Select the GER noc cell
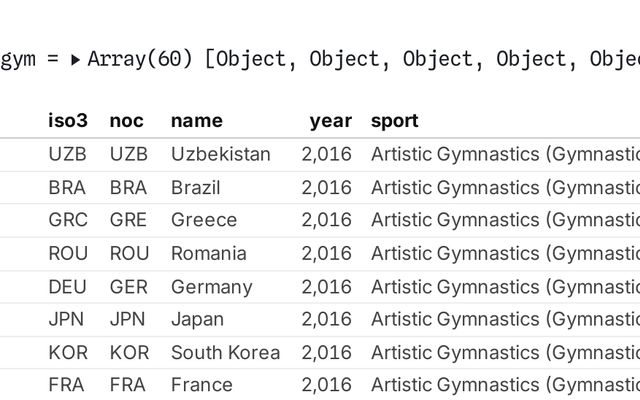 (x=128, y=287)
